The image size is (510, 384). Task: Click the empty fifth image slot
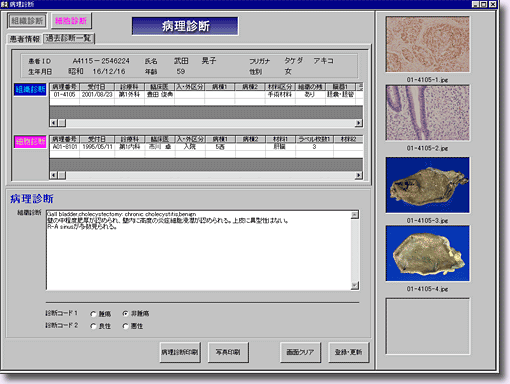pos(428,326)
